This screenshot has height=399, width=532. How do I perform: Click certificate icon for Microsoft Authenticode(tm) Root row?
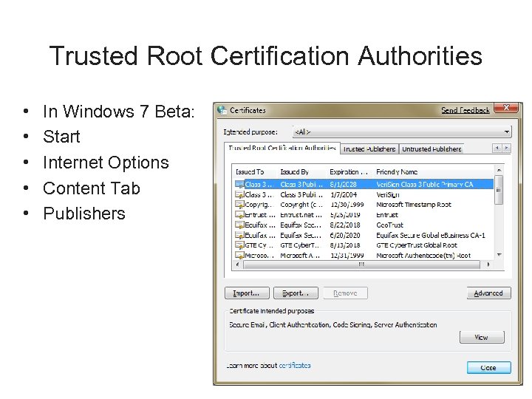pos(239,255)
